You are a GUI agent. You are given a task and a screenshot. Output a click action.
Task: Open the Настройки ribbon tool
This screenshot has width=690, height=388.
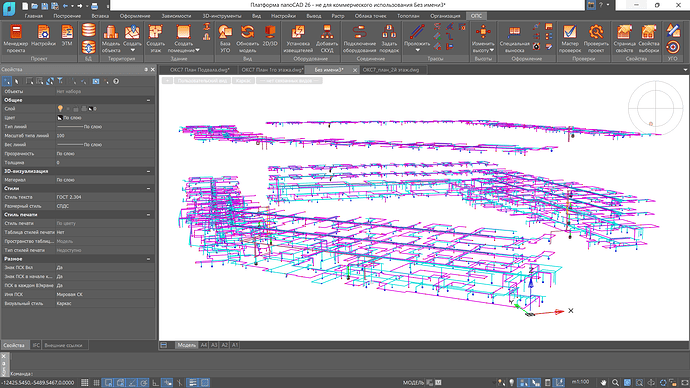pos(43,36)
